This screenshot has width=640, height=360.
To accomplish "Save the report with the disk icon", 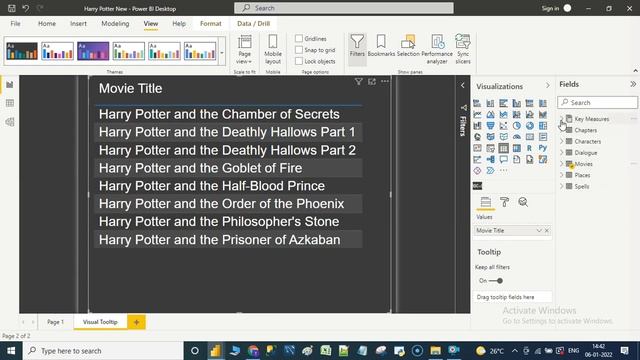I will (x=11, y=8).
